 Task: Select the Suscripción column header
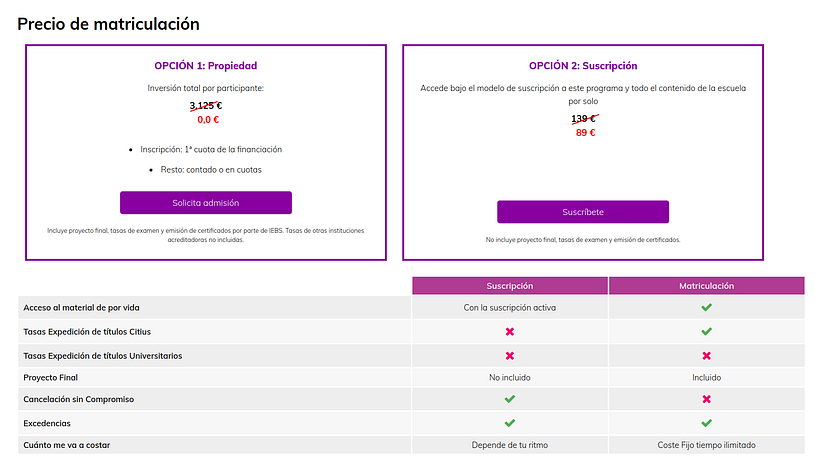(510, 286)
